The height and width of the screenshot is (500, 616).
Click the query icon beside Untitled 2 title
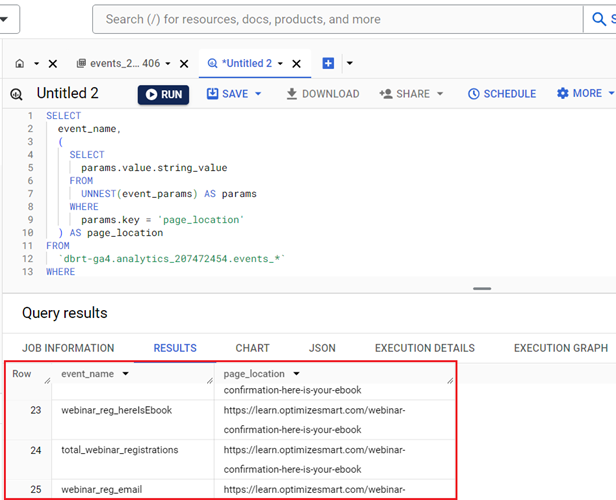(x=16, y=94)
